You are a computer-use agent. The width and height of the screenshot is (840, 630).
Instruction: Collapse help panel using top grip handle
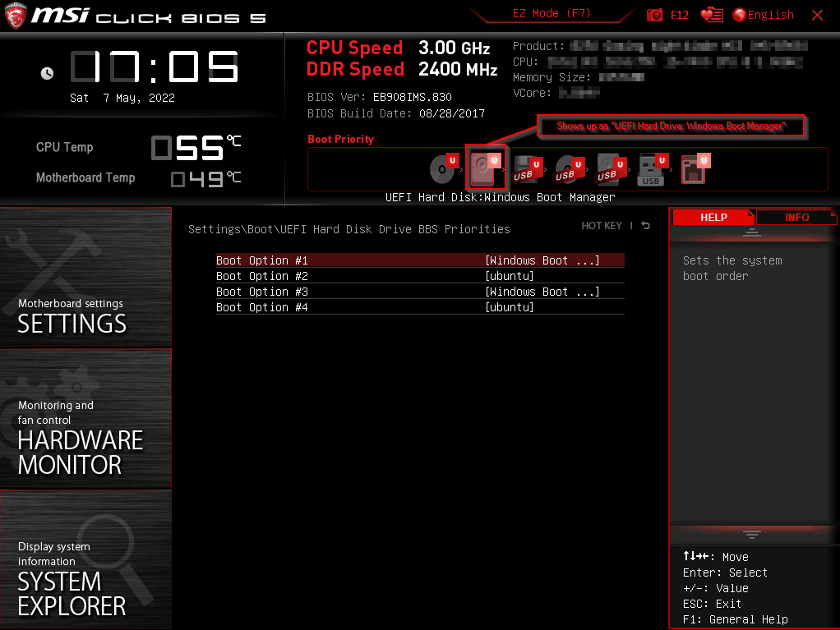(751, 232)
